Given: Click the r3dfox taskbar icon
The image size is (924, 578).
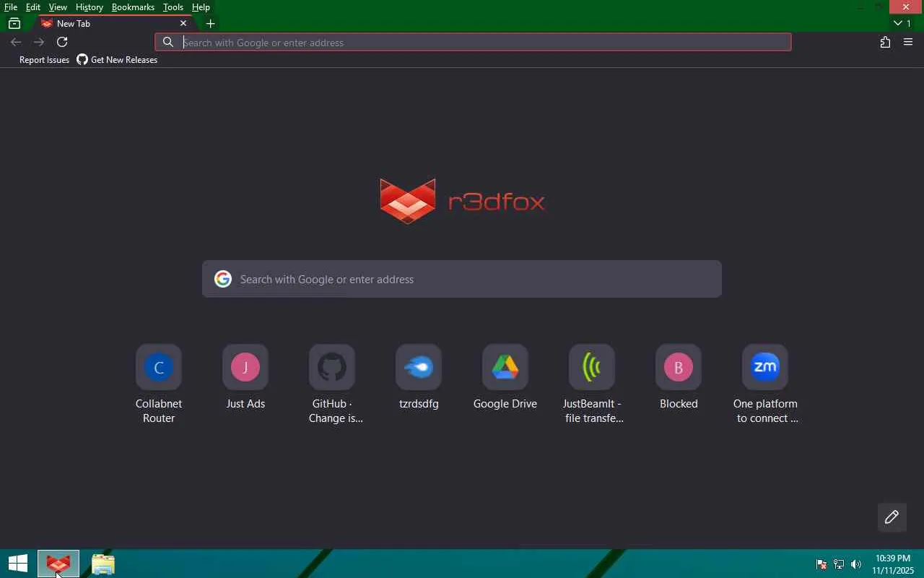Looking at the screenshot, I should (58, 564).
